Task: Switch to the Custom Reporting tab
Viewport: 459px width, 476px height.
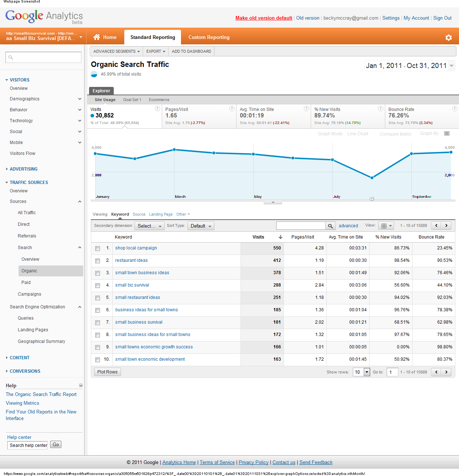Action: click(x=209, y=37)
